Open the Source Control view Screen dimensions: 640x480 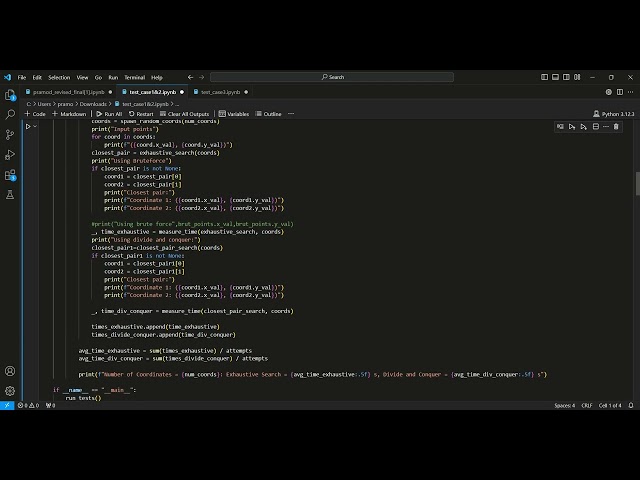tap(10, 135)
